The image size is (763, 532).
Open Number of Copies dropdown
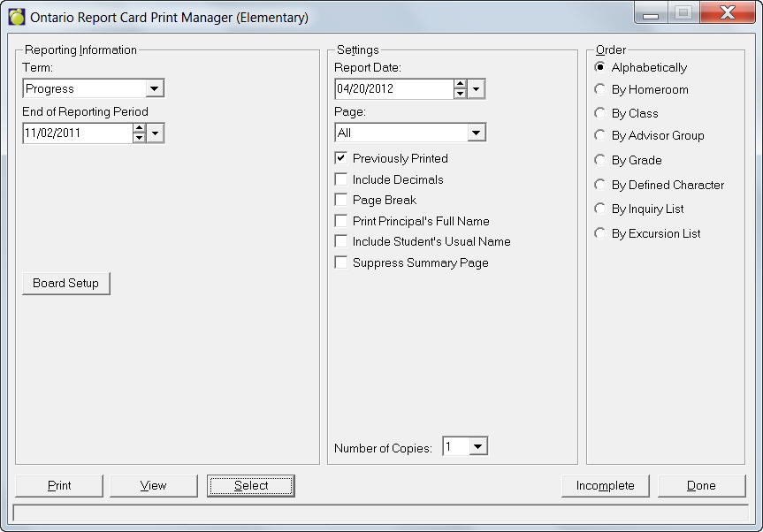[477, 447]
